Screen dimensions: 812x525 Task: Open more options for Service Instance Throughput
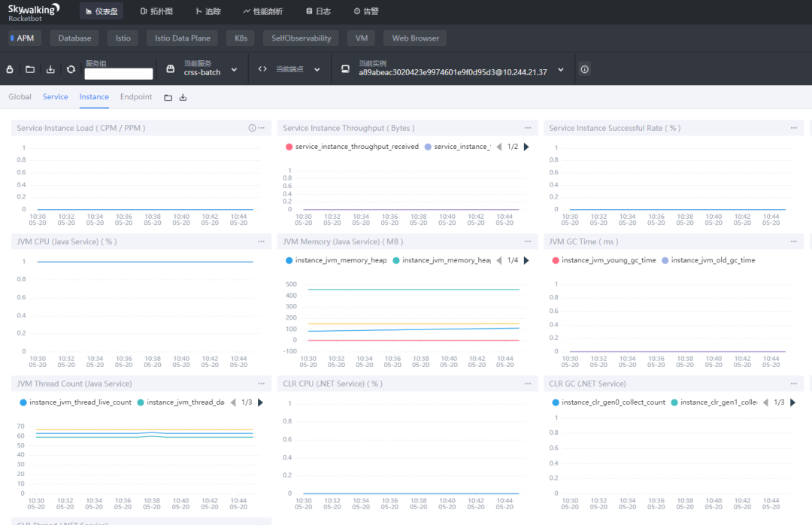tap(528, 128)
